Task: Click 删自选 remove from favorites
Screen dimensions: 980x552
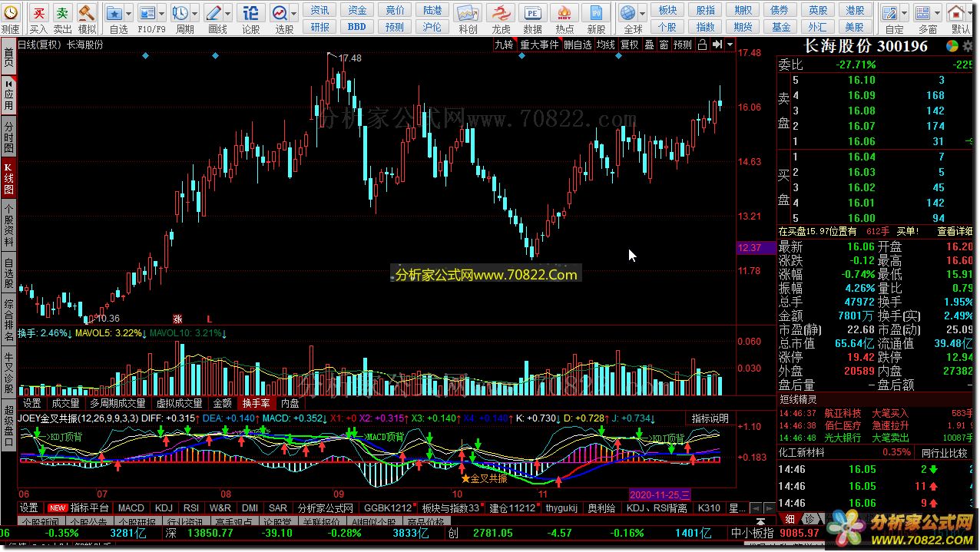Action: (x=578, y=45)
